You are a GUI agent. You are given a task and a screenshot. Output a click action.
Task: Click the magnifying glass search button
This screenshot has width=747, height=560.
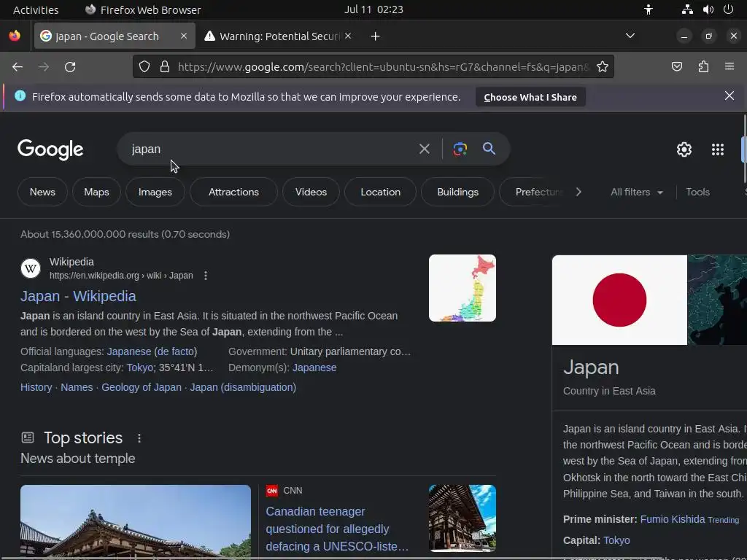489,149
